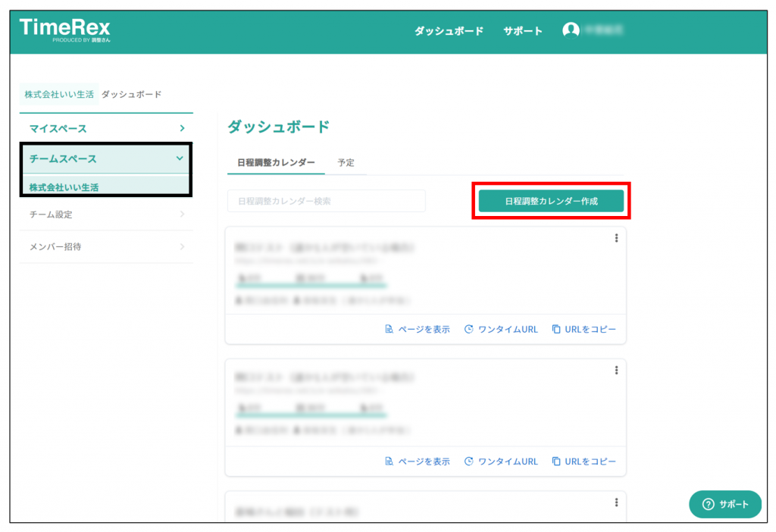Viewport: 776px width, 532px height.
Task: Switch to the 予定 tab
Action: tap(346, 162)
